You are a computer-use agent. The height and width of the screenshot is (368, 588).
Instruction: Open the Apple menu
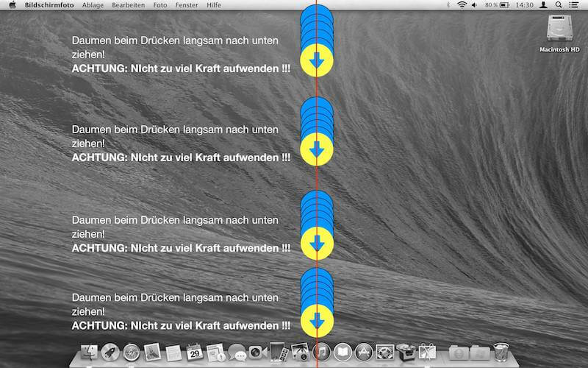pos(12,5)
